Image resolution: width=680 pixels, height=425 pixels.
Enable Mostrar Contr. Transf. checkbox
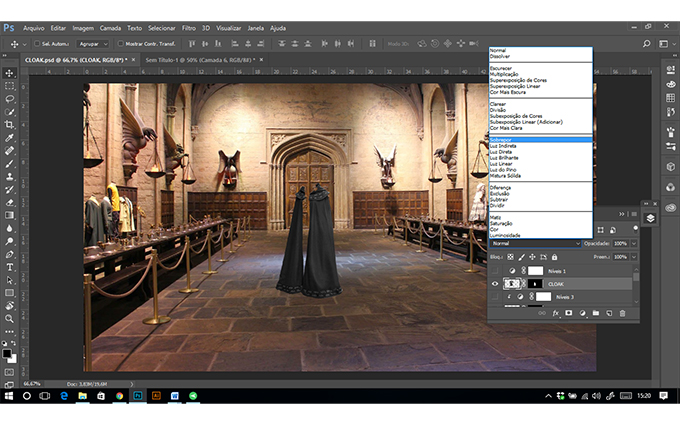click(121, 44)
